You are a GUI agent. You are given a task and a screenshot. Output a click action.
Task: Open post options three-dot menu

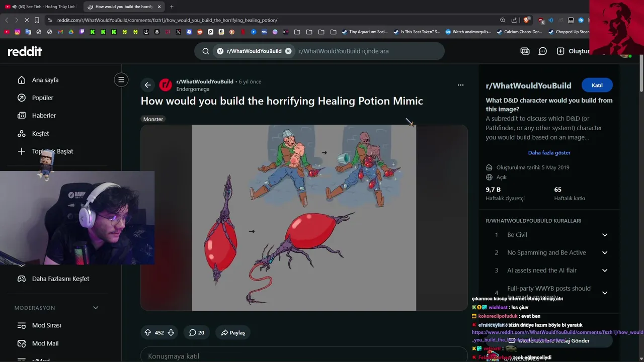[x=460, y=85]
